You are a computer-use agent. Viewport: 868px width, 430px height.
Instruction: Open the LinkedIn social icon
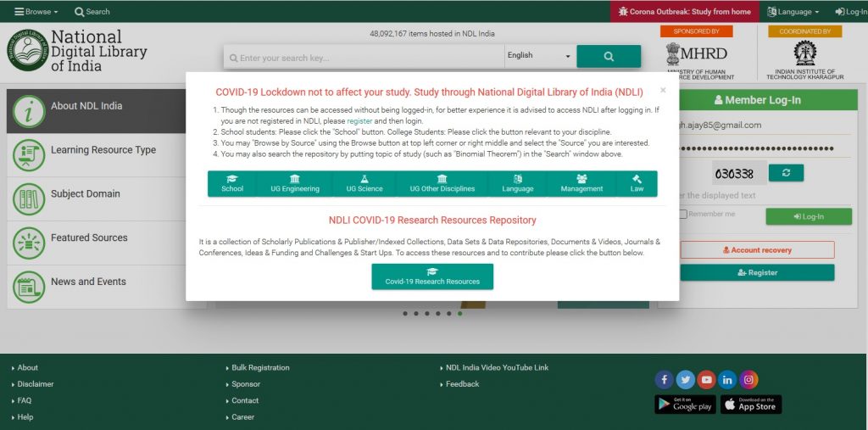727,380
